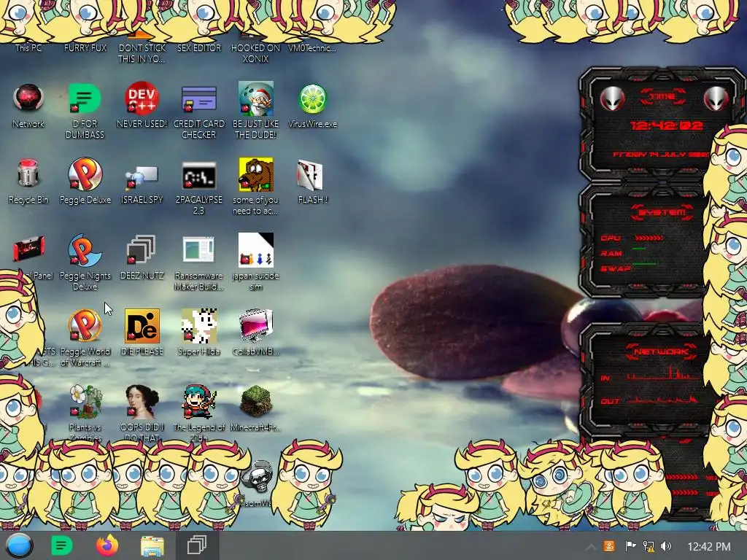Click the Task View taskbar button
The image size is (747, 560).
(x=197, y=545)
